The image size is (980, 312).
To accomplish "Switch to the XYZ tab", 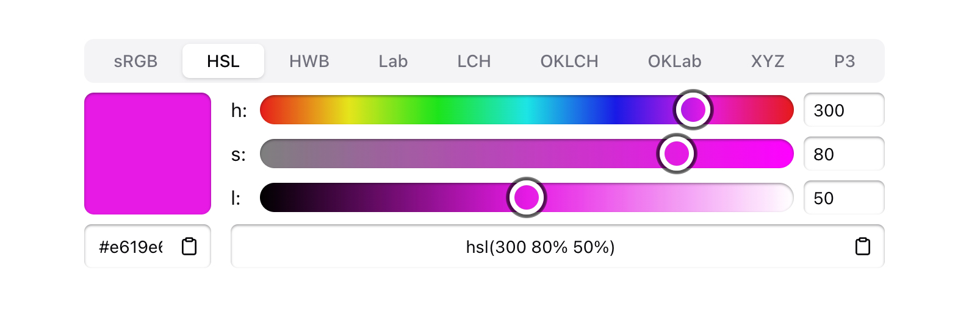I will (x=768, y=61).
